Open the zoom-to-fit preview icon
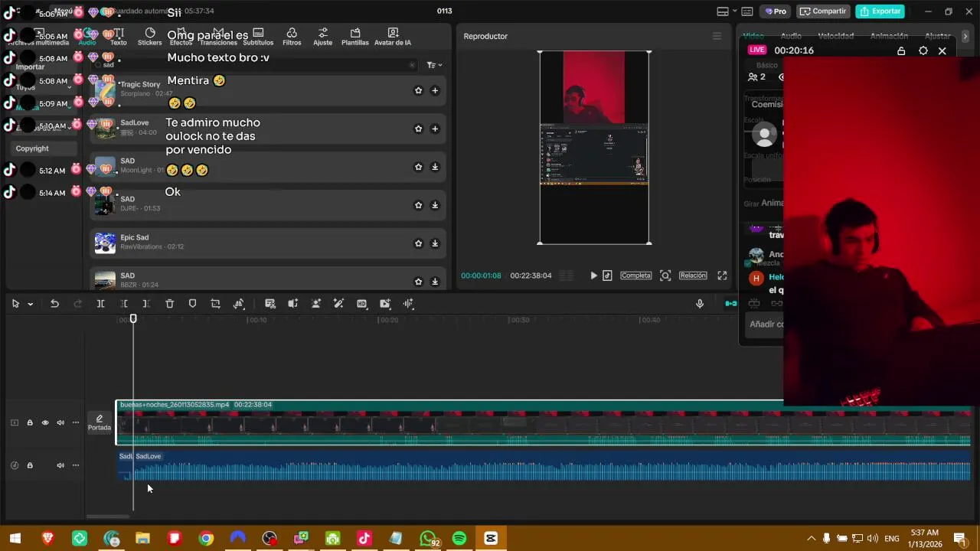 tap(665, 275)
